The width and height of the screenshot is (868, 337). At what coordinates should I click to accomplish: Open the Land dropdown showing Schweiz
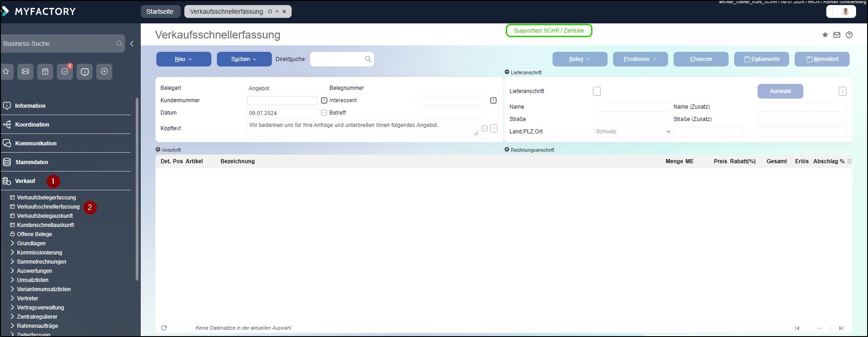coord(633,132)
